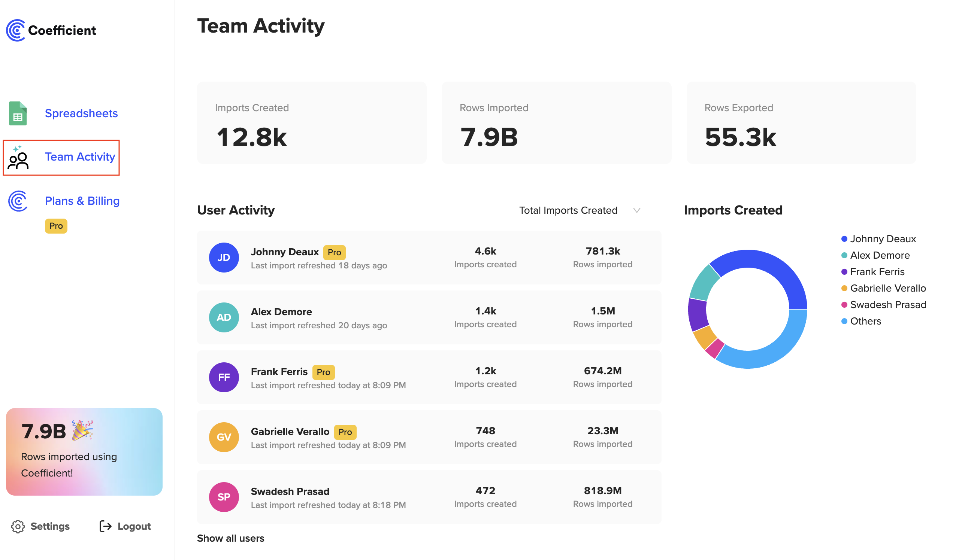Viewport: 971px width, 560px height.
Task: Expand the dropdown chevron beside Total Imports Created
Action: tap(636, 210)
